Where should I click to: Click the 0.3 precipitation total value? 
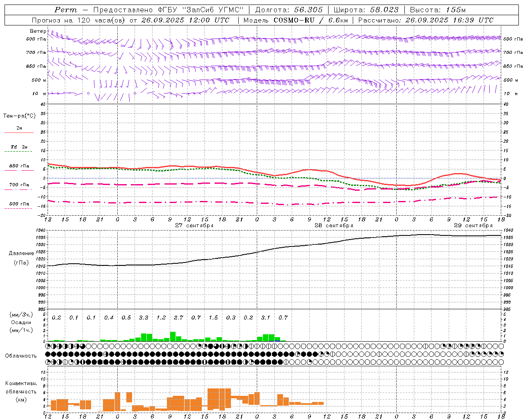click(x=231, y=317)
